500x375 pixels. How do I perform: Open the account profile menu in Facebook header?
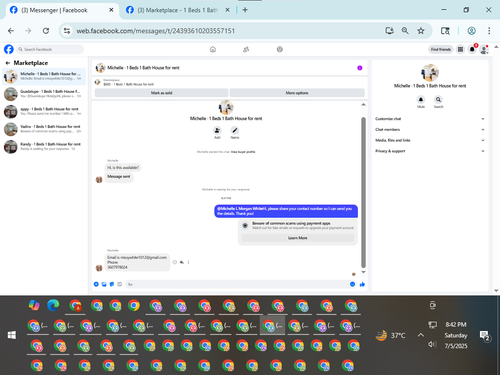click(x=484, y=49)
